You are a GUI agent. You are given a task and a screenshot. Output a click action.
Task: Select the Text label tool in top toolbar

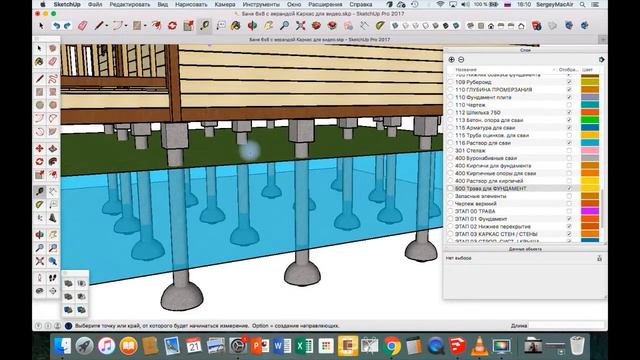[x=221, y=26]
